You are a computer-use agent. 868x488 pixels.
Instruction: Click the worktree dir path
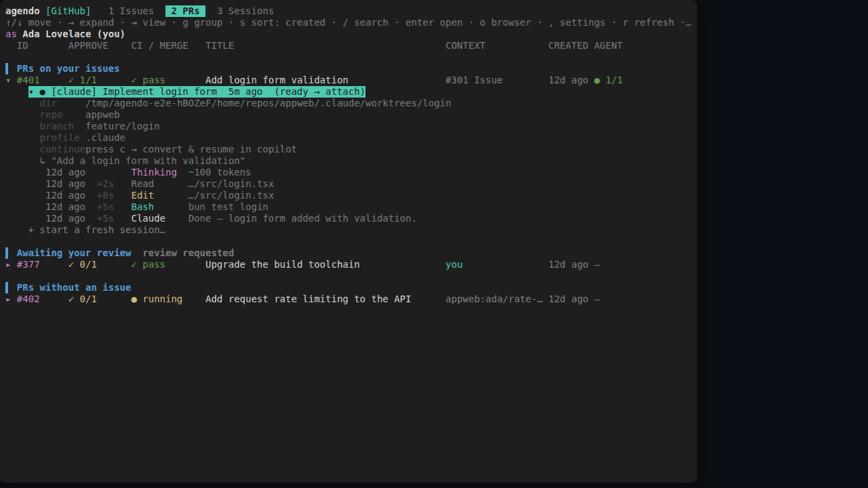[x=269, y=103]
